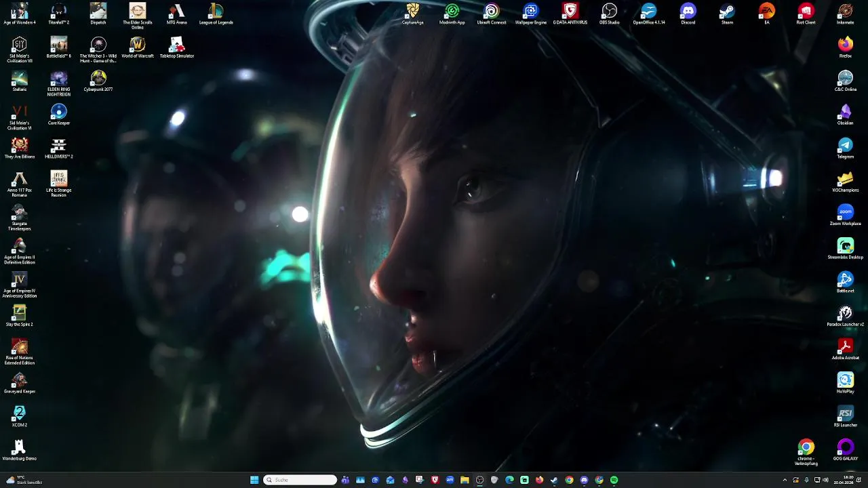Click the RSI Launcher shortcut
This screenshot has width=868, height=488.
(x=846, y=416)
